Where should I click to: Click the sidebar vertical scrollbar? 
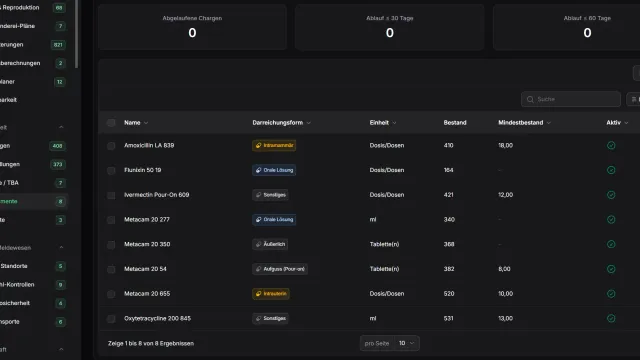point(76,34)
